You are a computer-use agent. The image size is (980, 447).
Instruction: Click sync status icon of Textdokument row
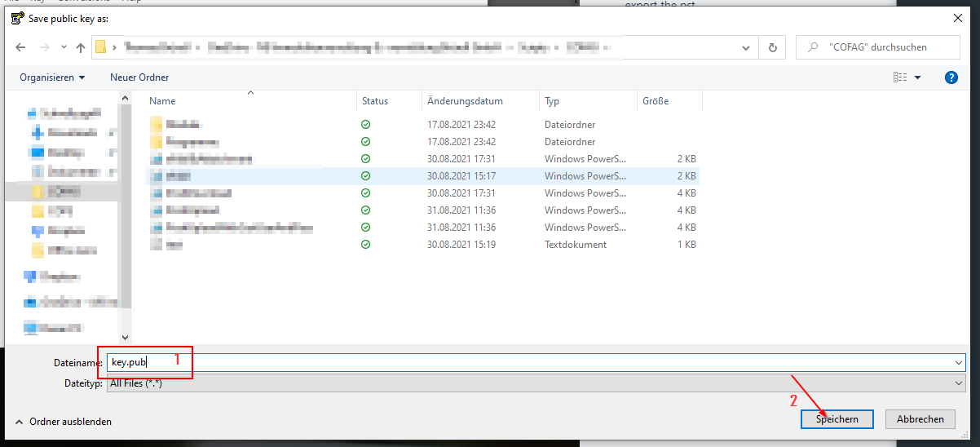click(365, 244)
